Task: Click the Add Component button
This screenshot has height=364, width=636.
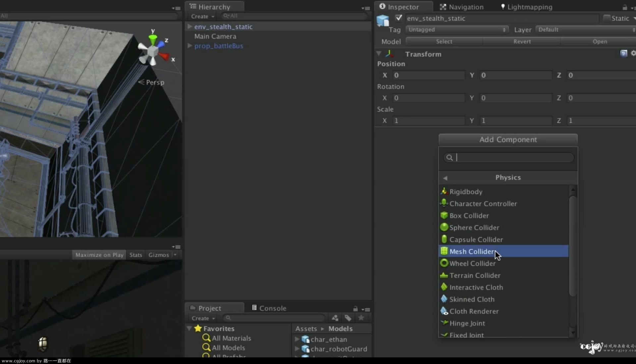Action: 508,139
